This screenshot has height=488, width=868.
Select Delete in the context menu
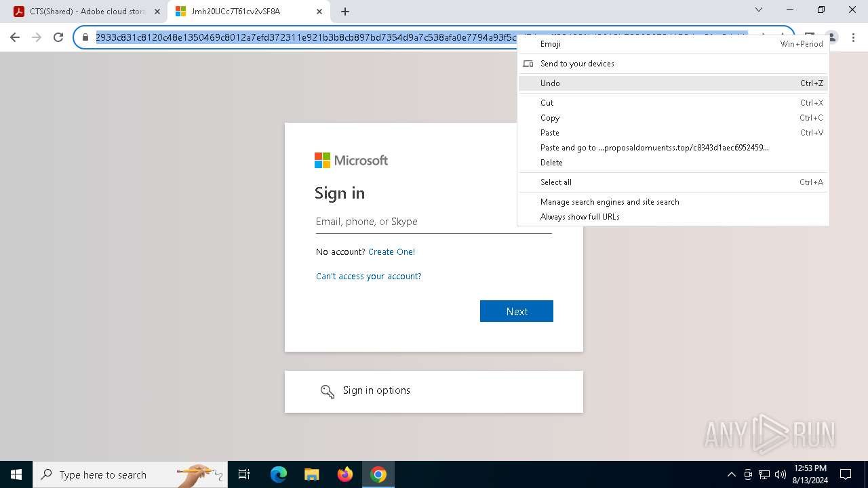[x=673, y=163]
